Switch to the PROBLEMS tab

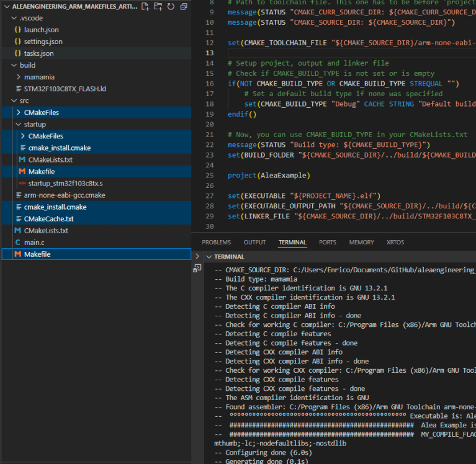click(x=216, y=242)
